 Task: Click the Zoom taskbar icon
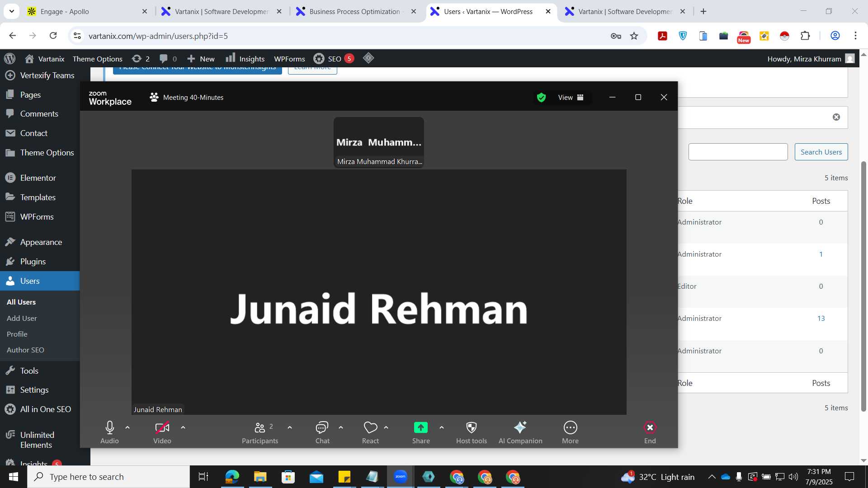click(400, 477)
